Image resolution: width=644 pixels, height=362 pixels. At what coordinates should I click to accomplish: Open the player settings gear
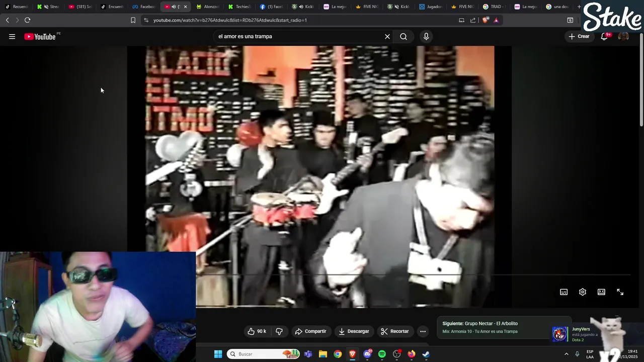coord(583,292)
